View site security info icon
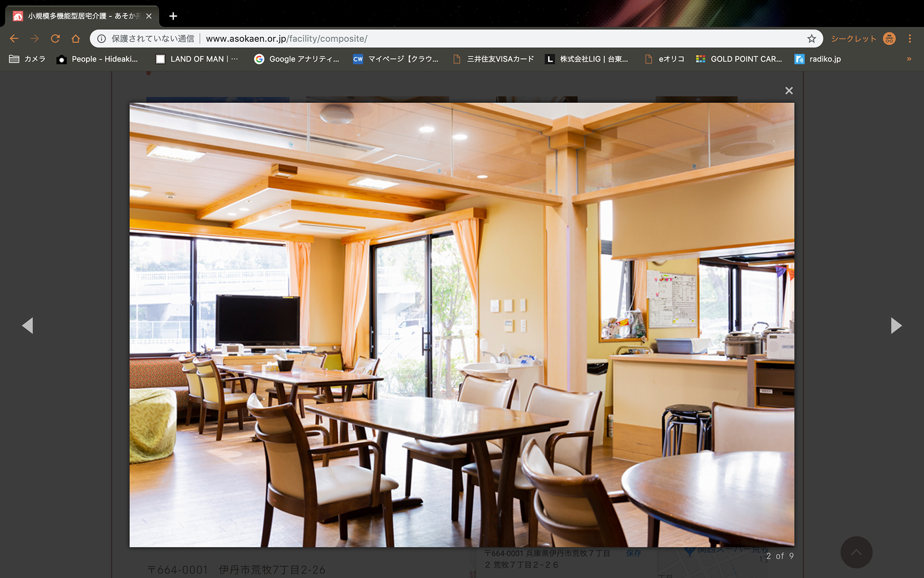Viewport: 924px width, 578px height. point(102,39)
